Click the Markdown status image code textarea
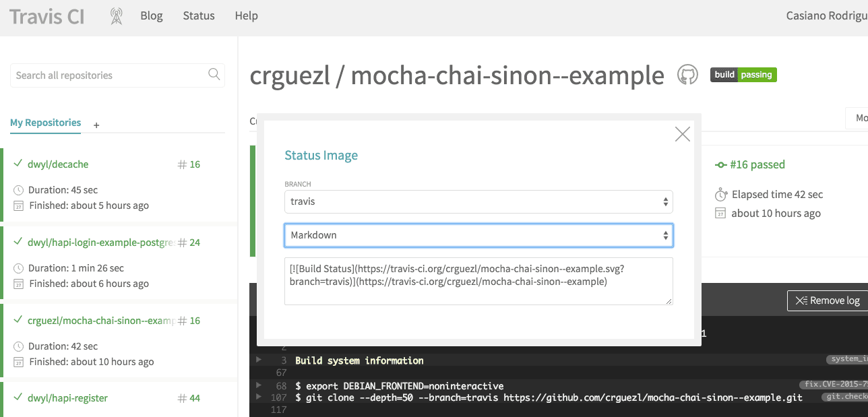 coord(478,281)
